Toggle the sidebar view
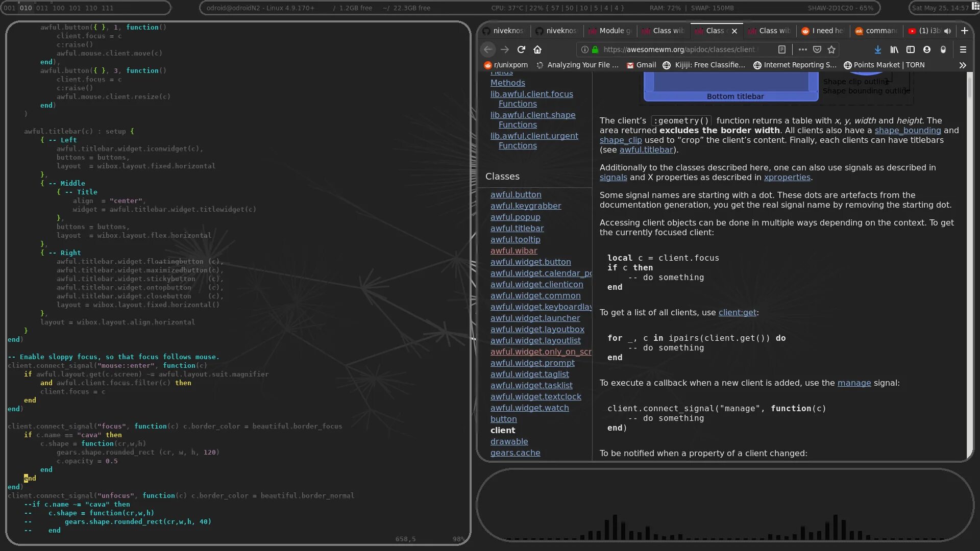The image size is (980, 551). [911, 49]
